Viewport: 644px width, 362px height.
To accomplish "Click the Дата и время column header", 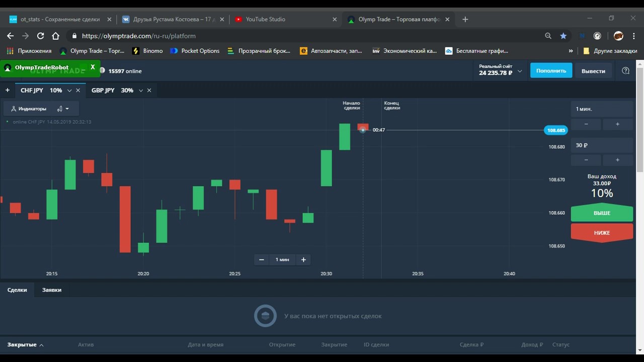I will pyautogui.click(x=205, y=345).
